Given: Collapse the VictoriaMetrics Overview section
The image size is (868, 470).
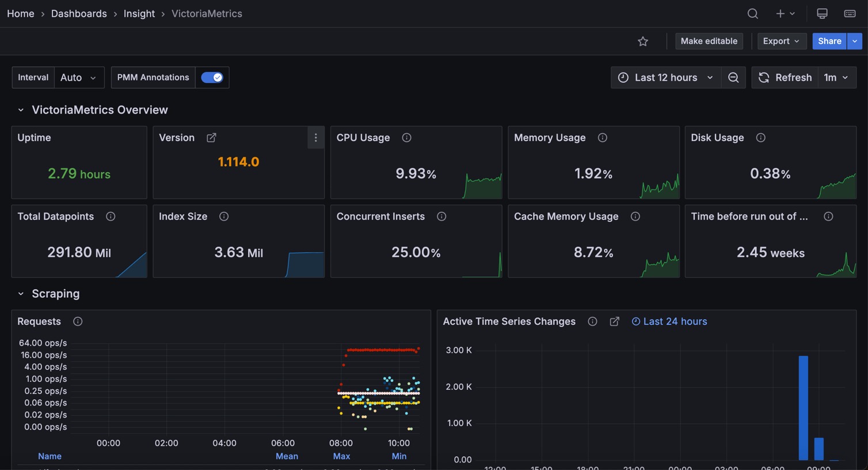Looking at the screenshot, I should point(21,110).
